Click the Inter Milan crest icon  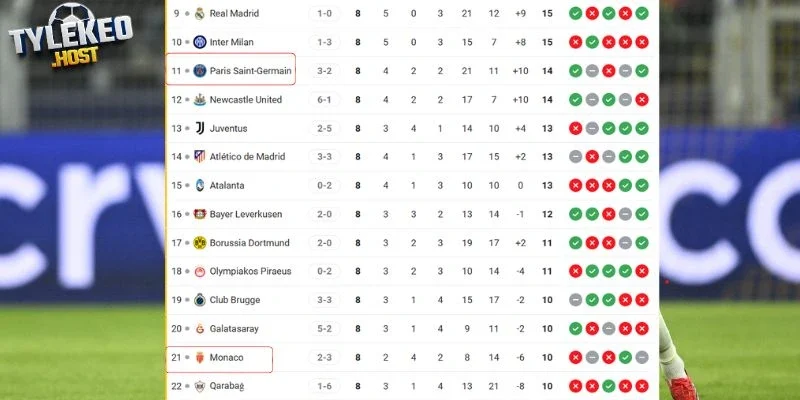pyautogui.click(x=200, y=42)
